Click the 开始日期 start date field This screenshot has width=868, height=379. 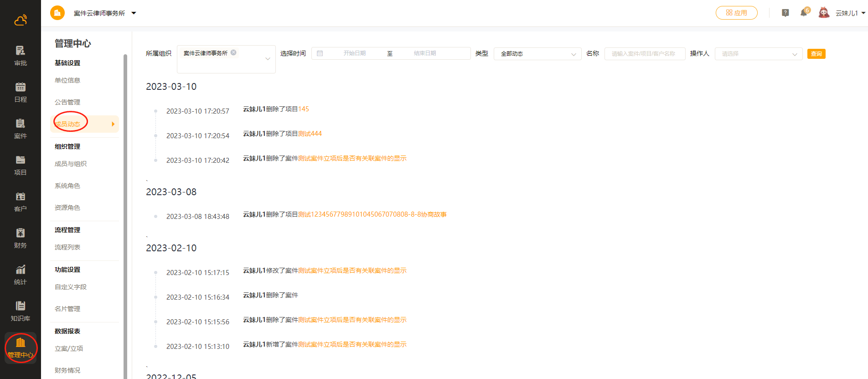click(x=354, y=53)
